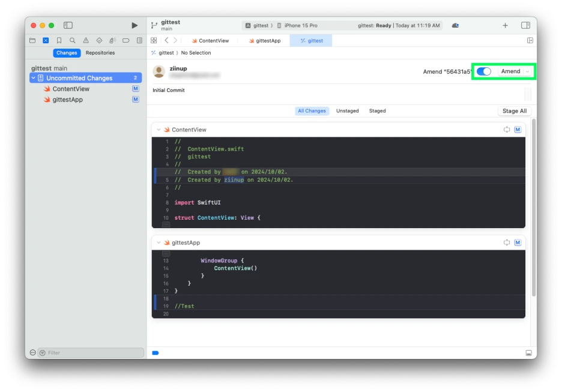Toggle the navigator sidebar visibility icon
The width and height of the screenshot is (562, 392).
tap(68, 25)
